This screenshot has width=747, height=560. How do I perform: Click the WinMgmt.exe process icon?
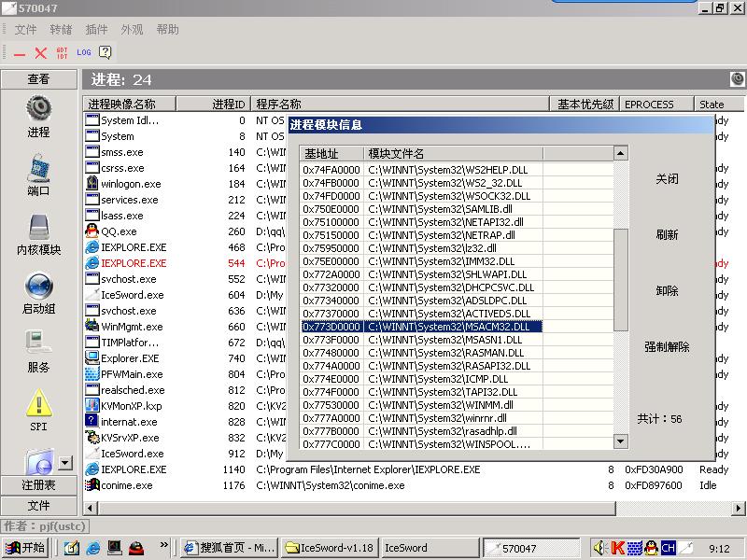tap(92, 327)
